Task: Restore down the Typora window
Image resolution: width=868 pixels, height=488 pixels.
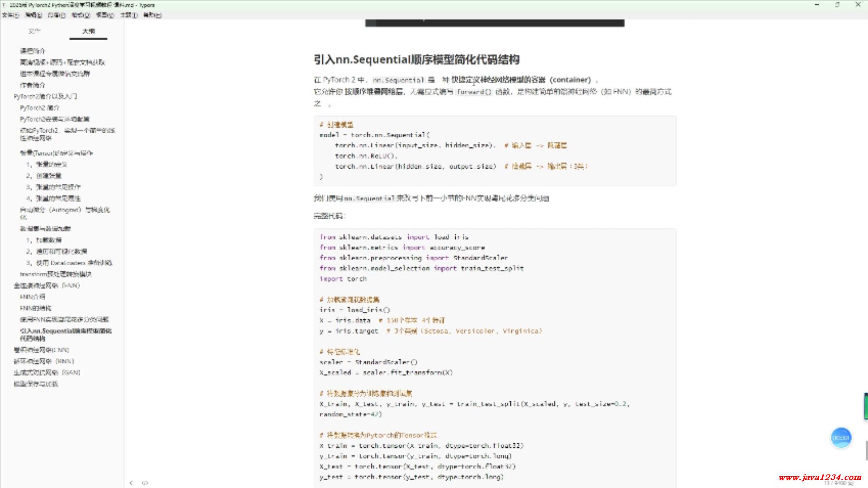Action: point(837,5)
